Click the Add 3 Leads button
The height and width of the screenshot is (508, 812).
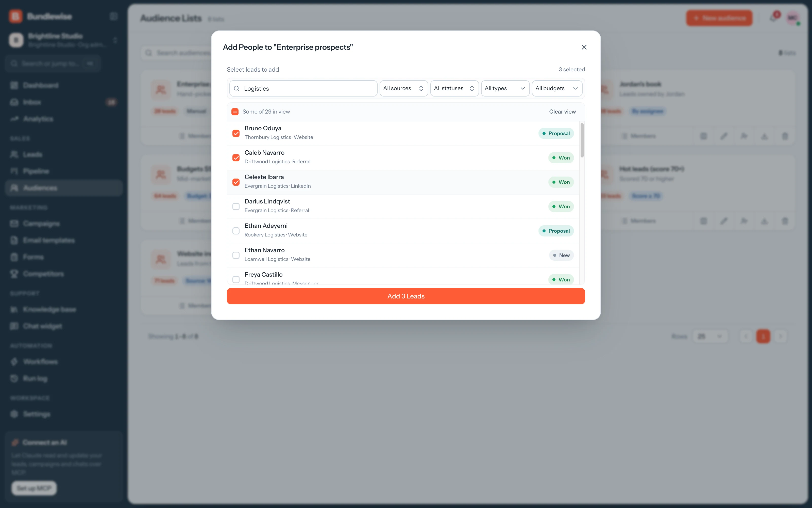406,296
